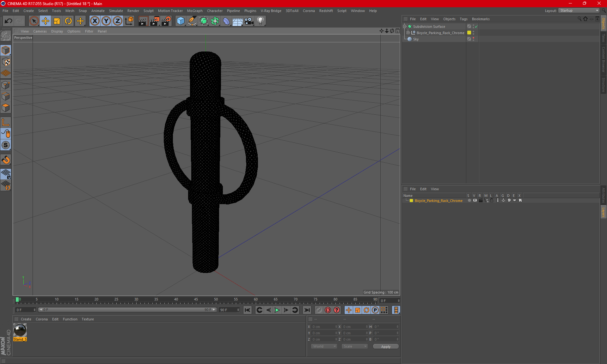Open the Simulate menu
This screenshot has height=364, width=607.
click(x=116, y=11)
